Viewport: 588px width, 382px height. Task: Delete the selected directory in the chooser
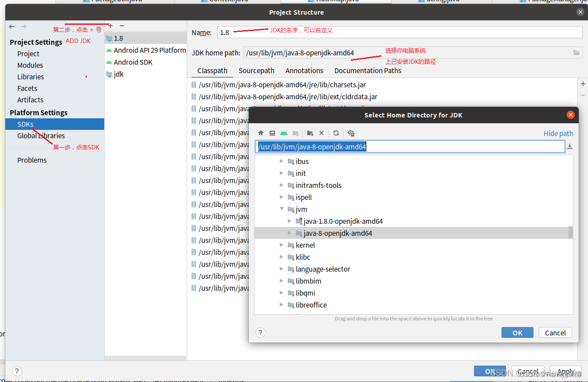coord(321,133)
